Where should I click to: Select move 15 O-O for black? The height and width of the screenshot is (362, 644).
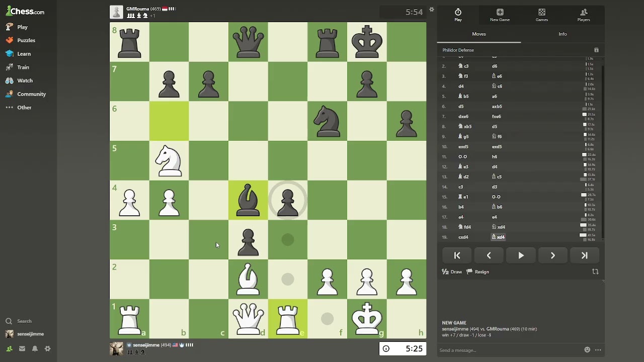[496, 197]
